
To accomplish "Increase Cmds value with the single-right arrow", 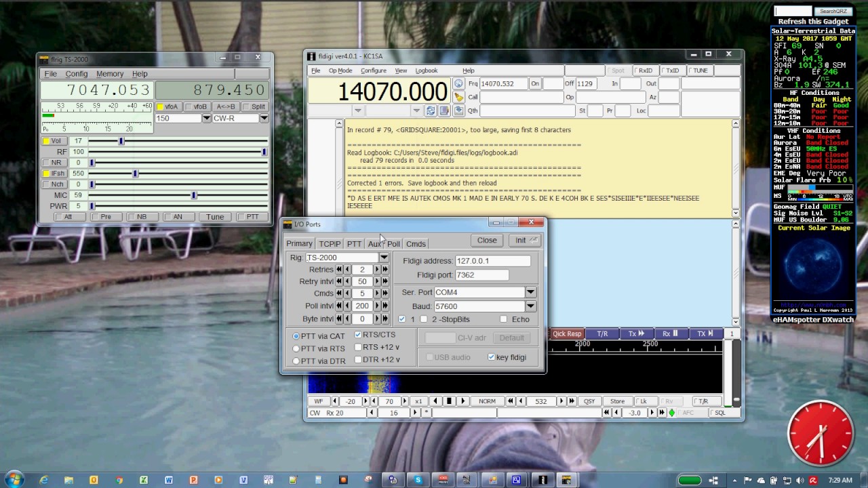I will (x=377, y=293).
